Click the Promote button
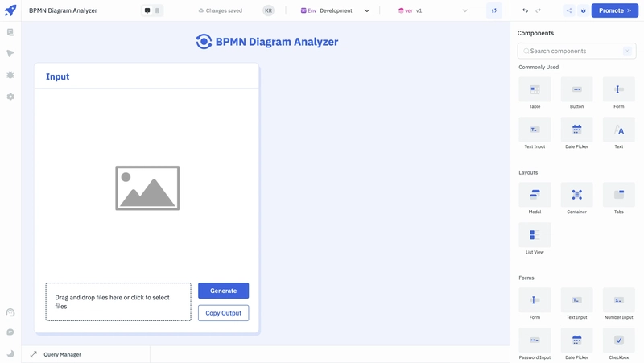The image size is (644, 363). [x=615, y=10]
